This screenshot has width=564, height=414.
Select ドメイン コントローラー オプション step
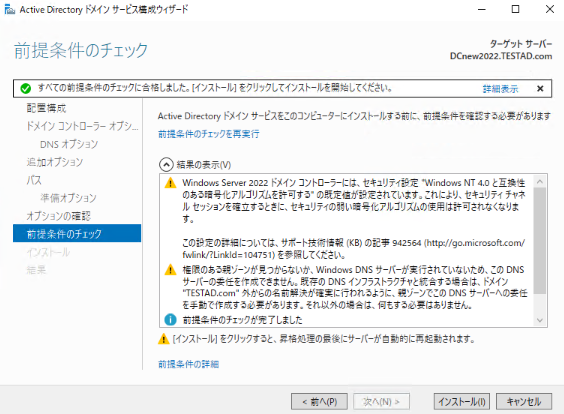(x=82, y=126)
